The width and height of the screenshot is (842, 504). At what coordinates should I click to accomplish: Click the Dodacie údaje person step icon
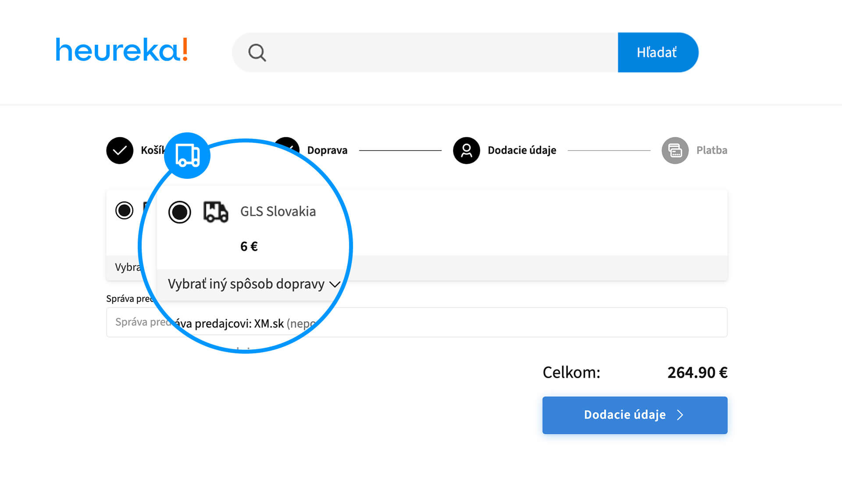point(466,150)
